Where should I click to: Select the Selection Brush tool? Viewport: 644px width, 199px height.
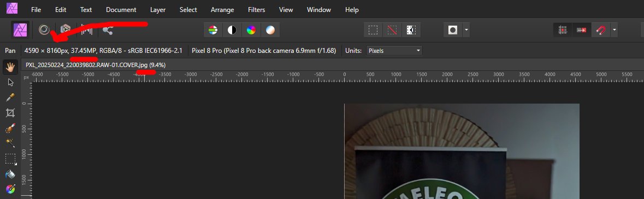click(x=10, y=128)
